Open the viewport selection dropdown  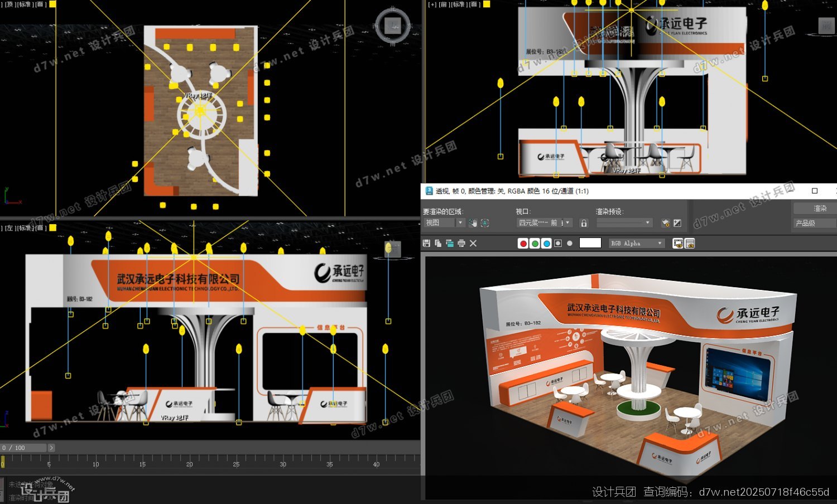545,222
